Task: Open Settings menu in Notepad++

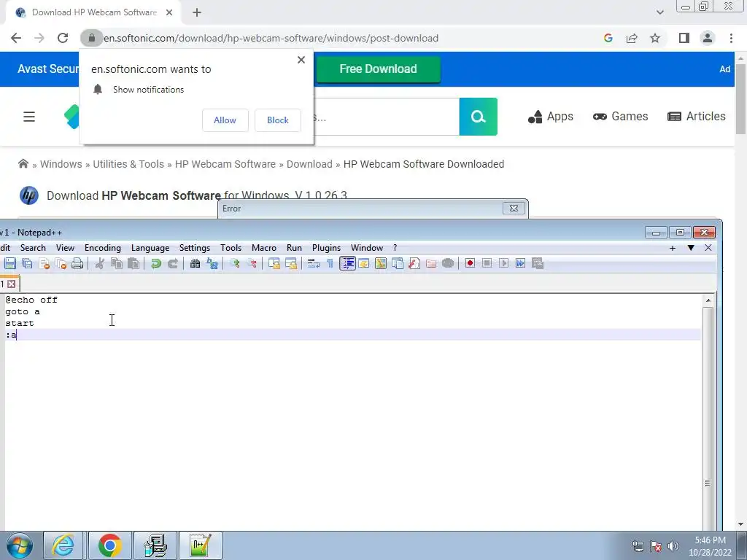Action: coord(194,248)
